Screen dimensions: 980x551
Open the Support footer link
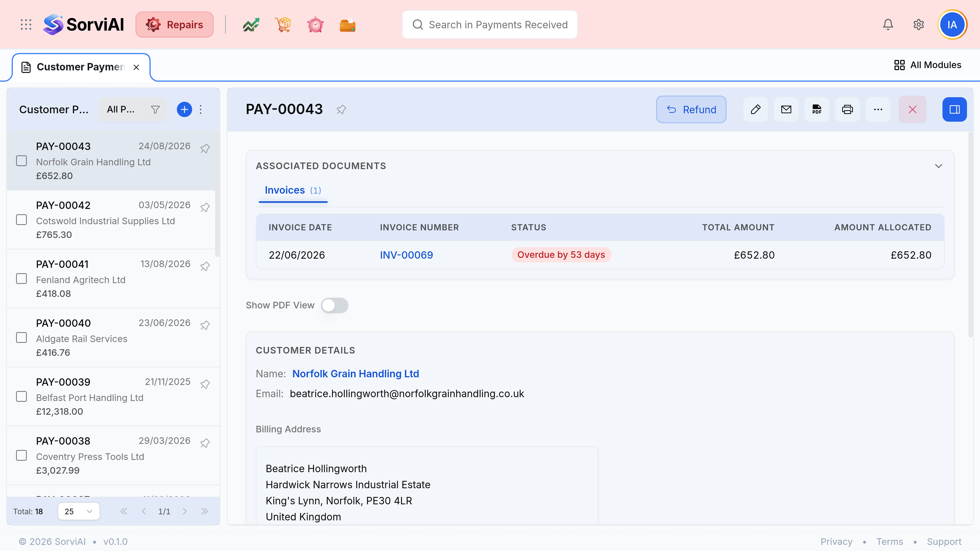[944, 542]
